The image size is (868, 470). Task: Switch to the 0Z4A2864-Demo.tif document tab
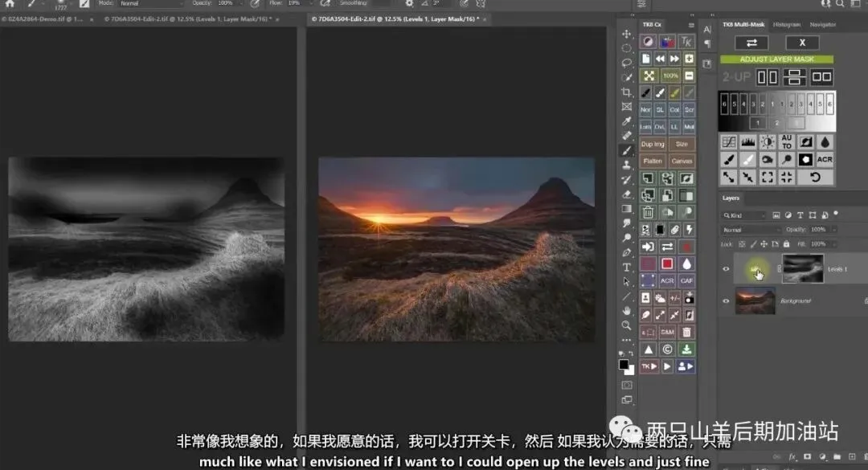coord(43,18)
